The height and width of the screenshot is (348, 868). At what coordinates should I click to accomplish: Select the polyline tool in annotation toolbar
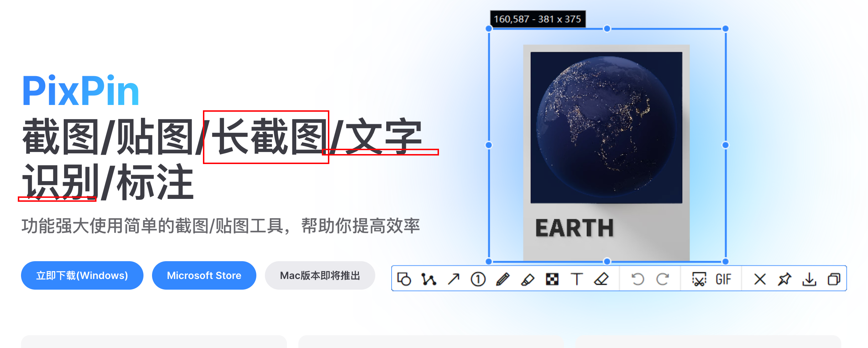click(x=429, y=279)
